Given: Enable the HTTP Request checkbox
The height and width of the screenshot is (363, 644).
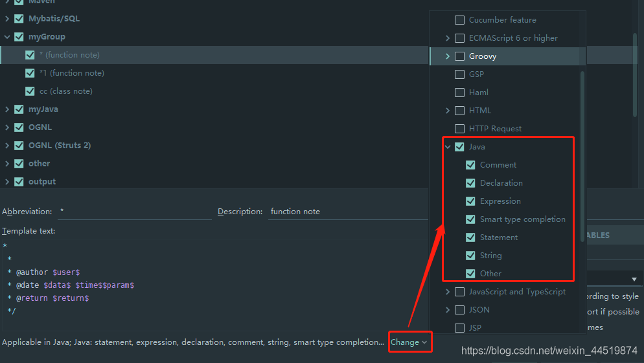Looking at the screenshot, I should point(459,128).
